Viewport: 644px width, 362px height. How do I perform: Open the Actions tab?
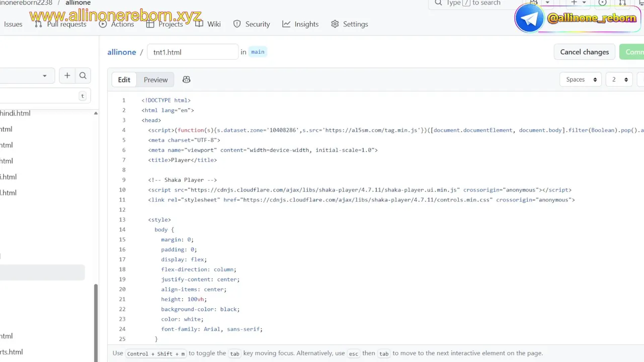click(x=117, y=24)
